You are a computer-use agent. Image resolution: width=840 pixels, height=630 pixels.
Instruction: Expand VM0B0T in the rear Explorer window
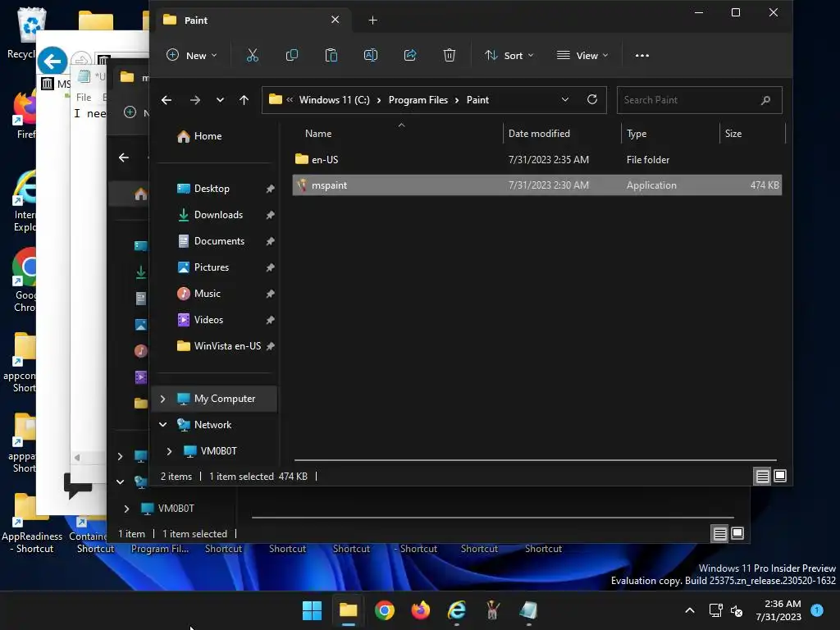(x=126, y=509)
